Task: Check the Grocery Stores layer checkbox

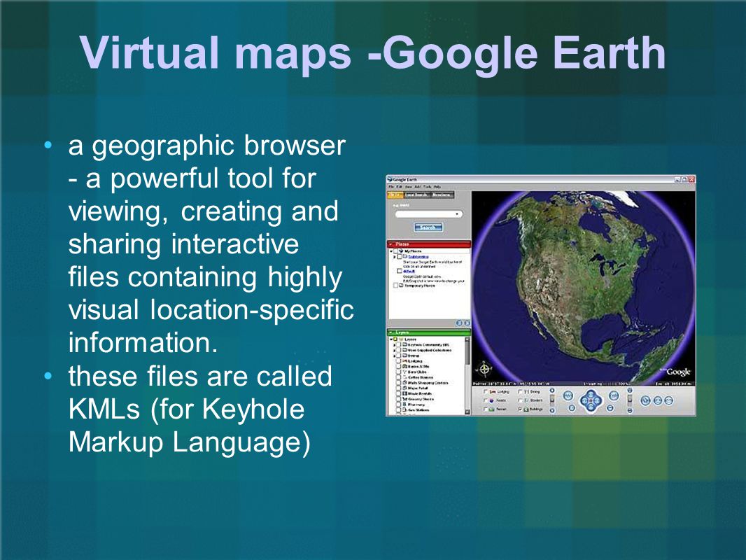Action: tap(398, 399)
